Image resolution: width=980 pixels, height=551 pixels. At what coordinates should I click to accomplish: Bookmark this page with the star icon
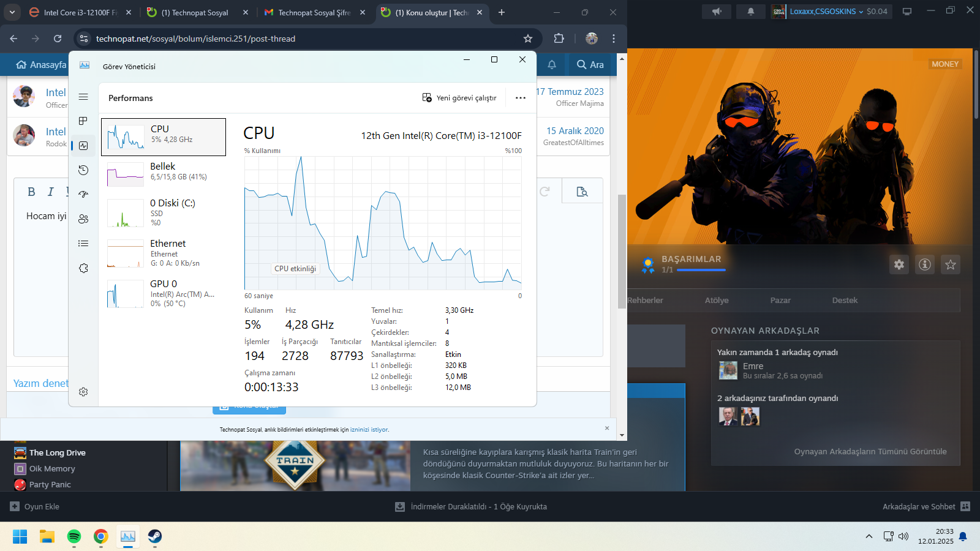coord(528,39)
